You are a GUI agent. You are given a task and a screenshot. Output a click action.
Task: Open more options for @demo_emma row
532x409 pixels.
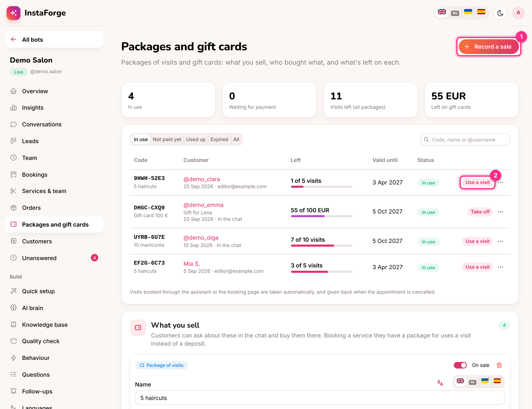tap(500, 212)
